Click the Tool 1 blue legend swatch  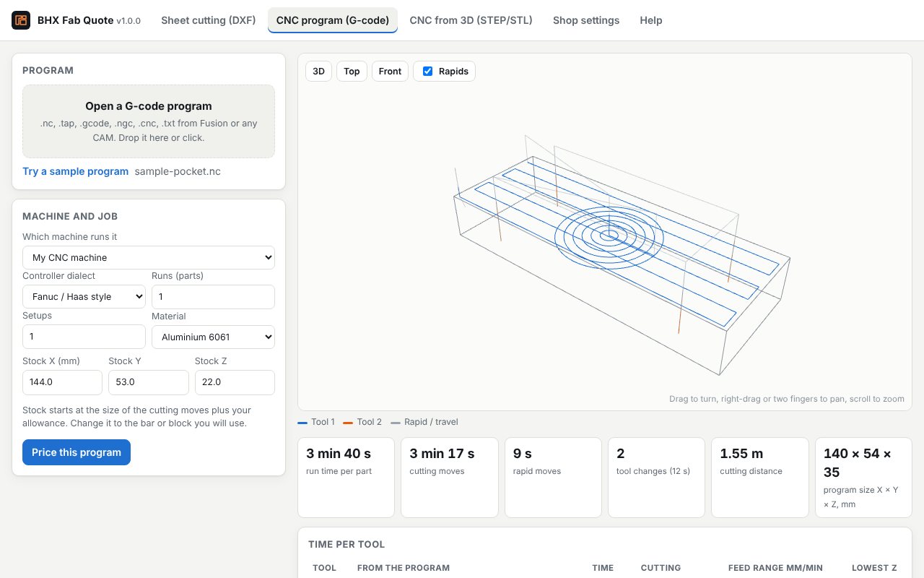(x=302, y=423)
